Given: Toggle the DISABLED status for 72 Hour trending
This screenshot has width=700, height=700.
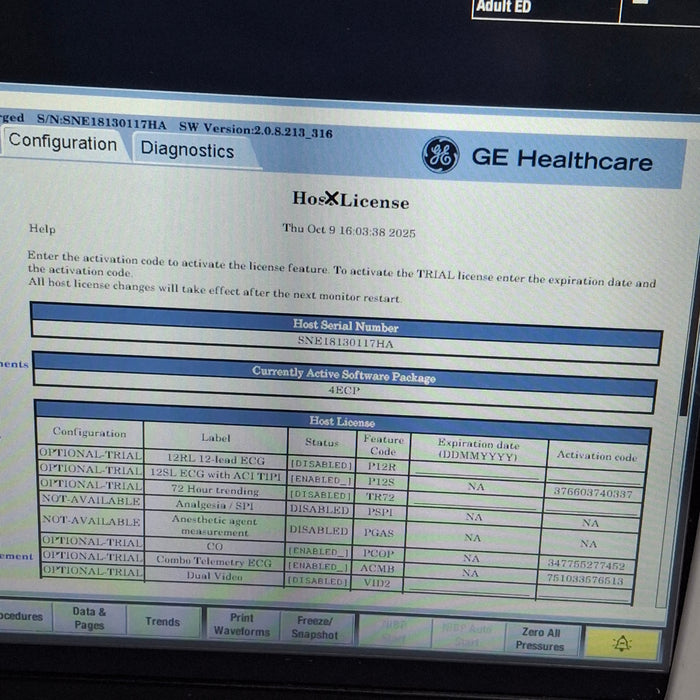Looking at the screenshot, I should pyautogui.click(x=320, y=495).
